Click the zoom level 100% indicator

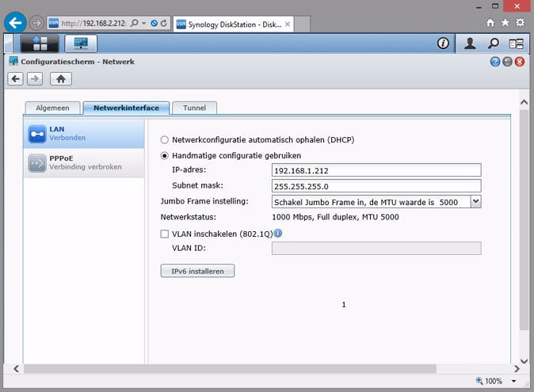[x=489, y=381]
